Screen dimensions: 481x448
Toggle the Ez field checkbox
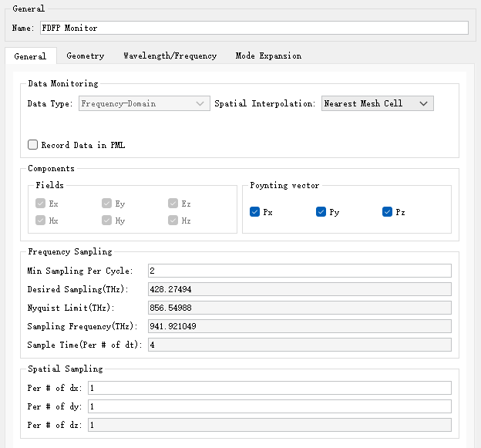[x=173, y=204]
